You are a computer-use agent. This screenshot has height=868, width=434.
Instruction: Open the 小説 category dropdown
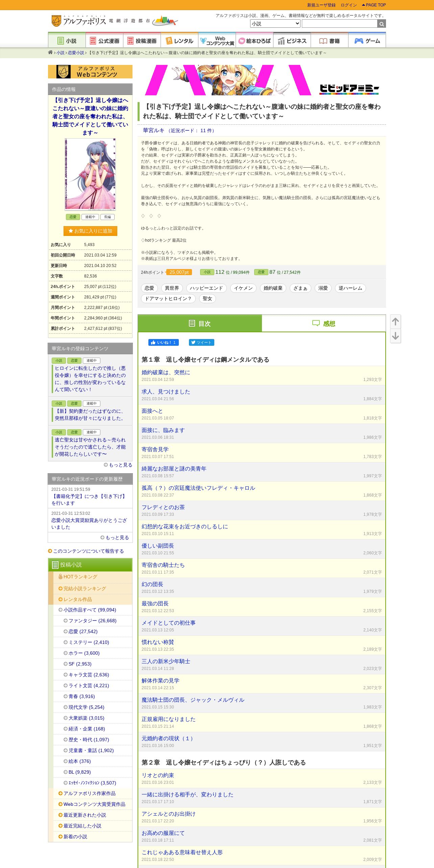[x=275, y=24]
